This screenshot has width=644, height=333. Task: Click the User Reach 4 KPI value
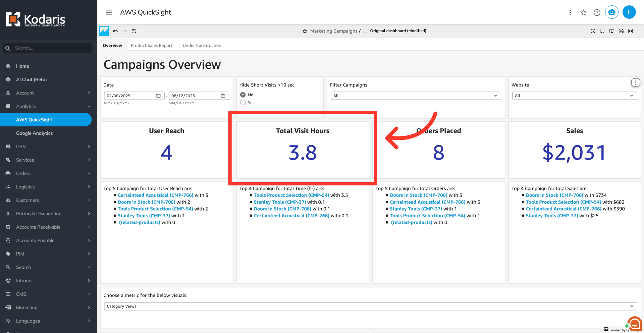pos(166,153)
